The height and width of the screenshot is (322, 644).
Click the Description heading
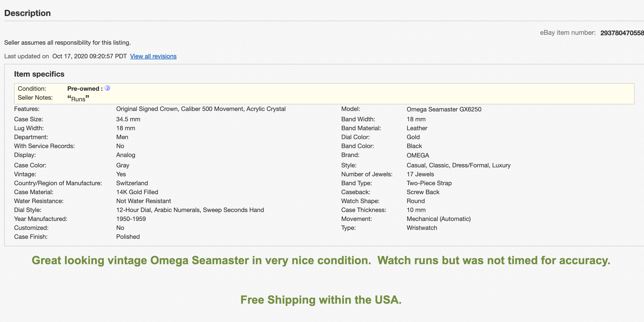28,13
